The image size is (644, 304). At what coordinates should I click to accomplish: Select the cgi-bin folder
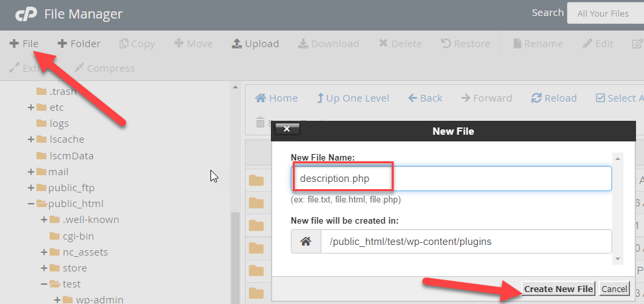(x=72, y=236)
